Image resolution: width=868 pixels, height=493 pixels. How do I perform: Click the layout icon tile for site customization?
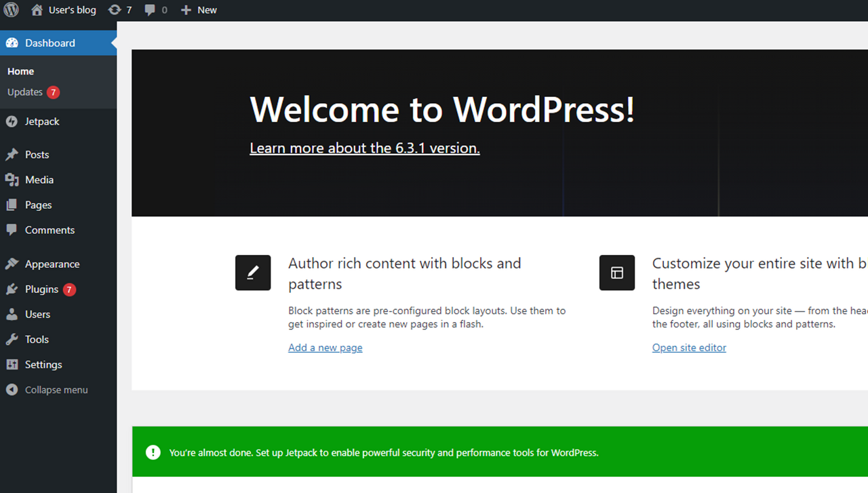tap(617, 273)
